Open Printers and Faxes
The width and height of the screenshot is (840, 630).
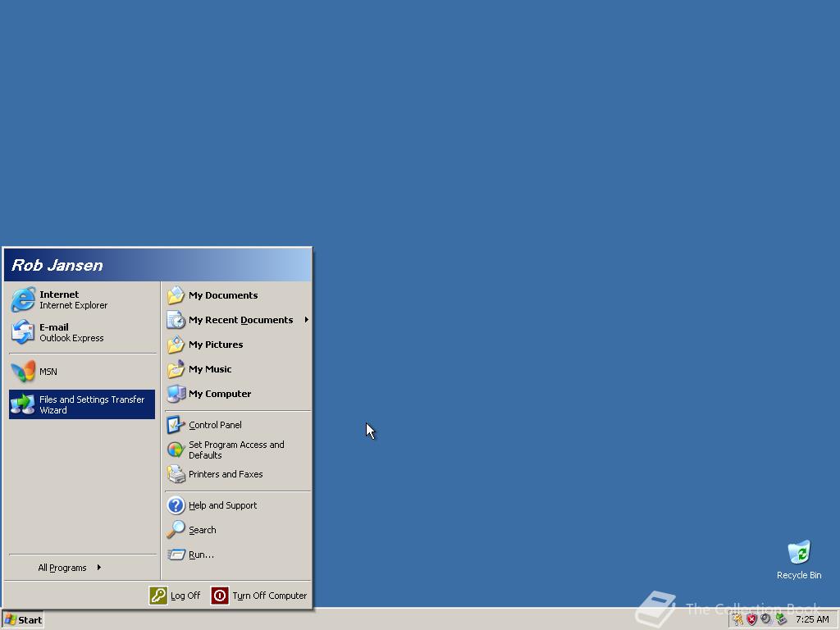[x=238, y=474]
